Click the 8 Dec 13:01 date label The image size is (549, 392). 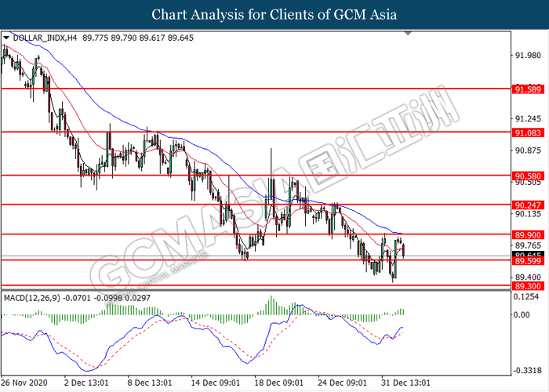pyautogui.click(x=149, y=383)
